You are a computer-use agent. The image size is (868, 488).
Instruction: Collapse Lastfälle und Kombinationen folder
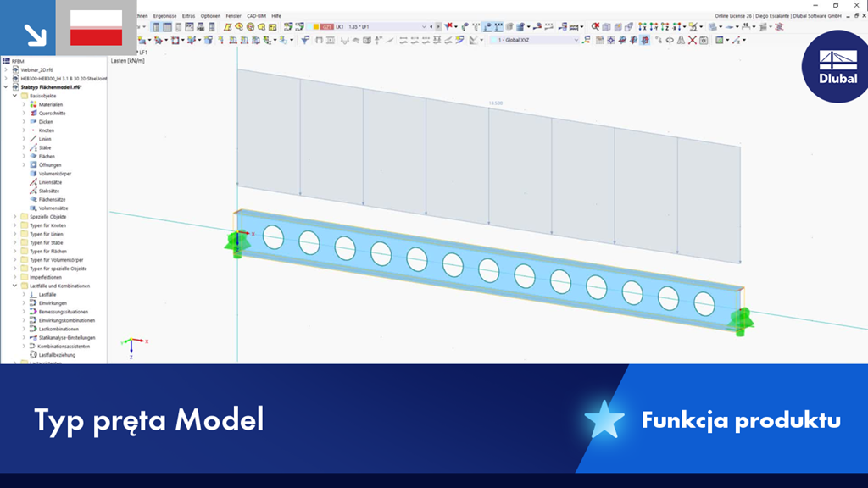coord(15,286)
